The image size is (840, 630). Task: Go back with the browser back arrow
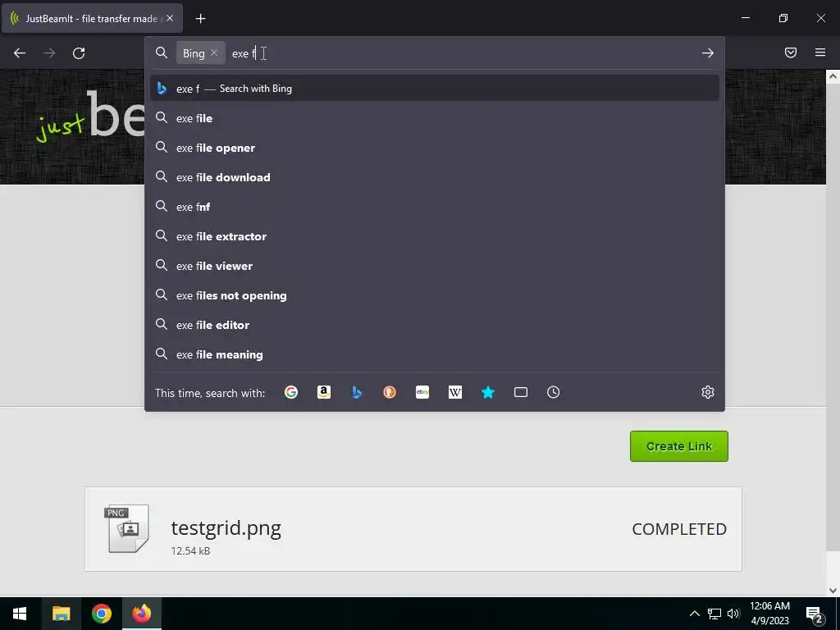[20, 53]
